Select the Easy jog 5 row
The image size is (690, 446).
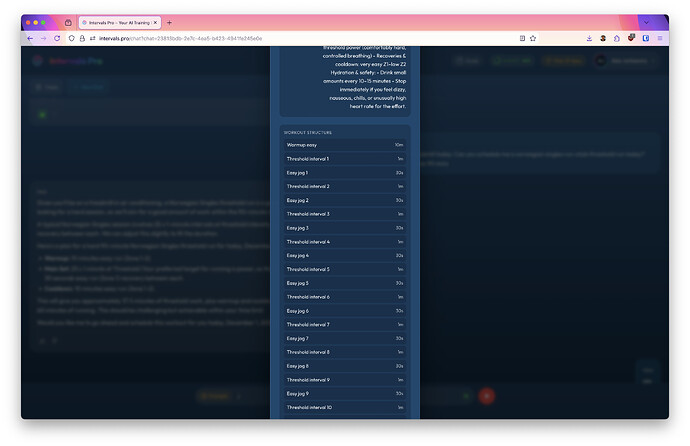345,283
